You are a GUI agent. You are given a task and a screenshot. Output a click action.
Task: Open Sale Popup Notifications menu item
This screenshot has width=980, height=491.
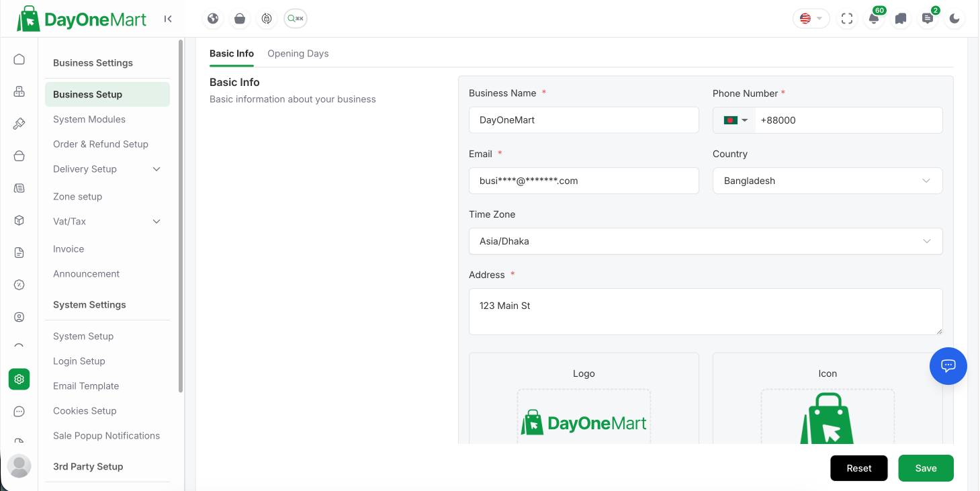click(107, 436)
